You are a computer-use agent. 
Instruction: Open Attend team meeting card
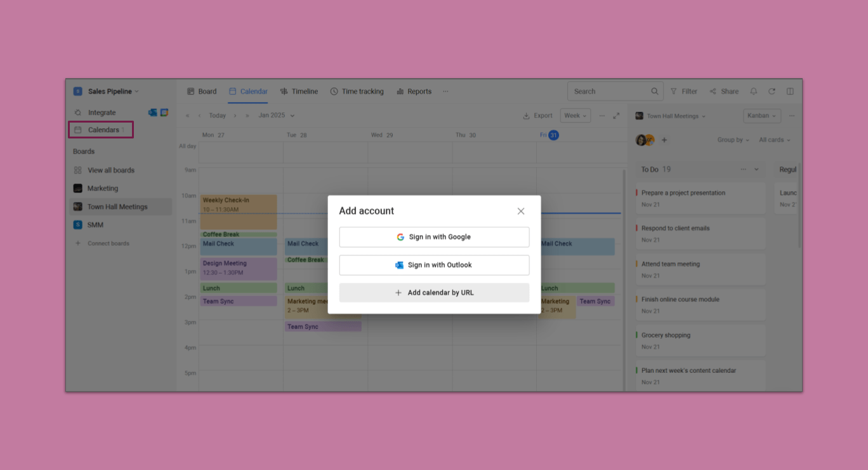point(700,269)
